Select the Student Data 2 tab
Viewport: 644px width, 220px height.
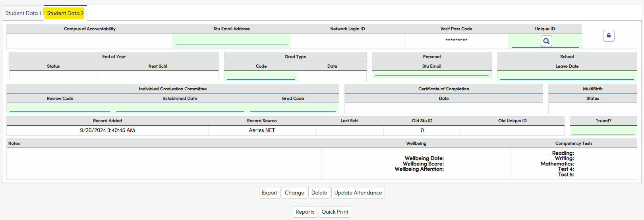click(x=65, y=13)
